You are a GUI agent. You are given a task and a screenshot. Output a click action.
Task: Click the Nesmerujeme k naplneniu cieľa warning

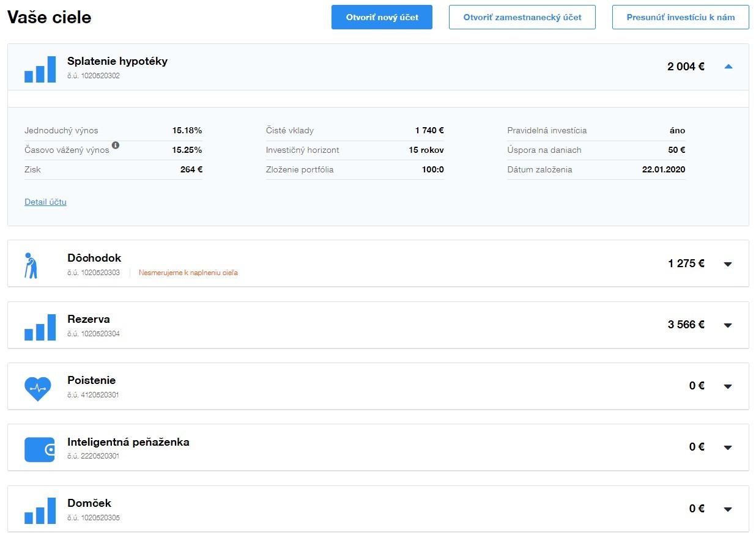click(x=188, y=273)
